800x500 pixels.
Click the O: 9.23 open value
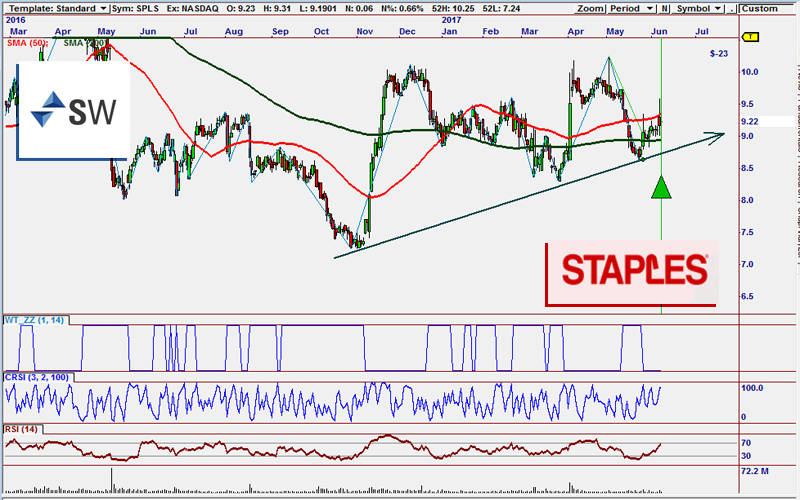240,8
